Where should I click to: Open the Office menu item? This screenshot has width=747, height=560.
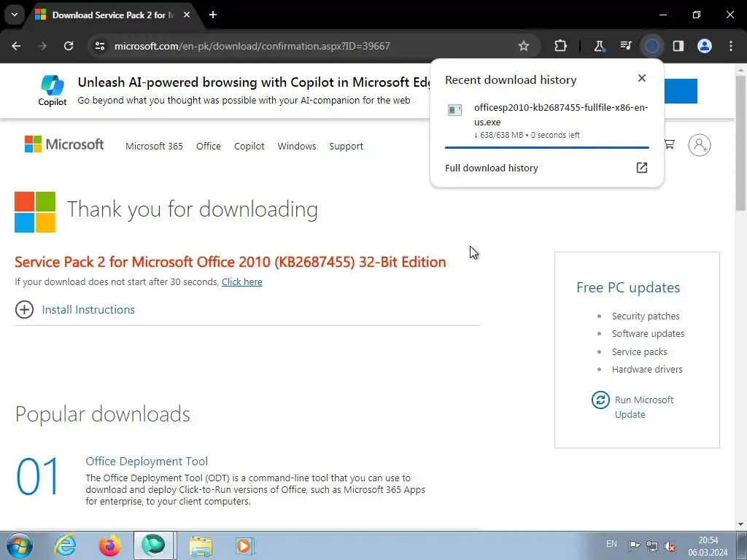pos(208,146)
